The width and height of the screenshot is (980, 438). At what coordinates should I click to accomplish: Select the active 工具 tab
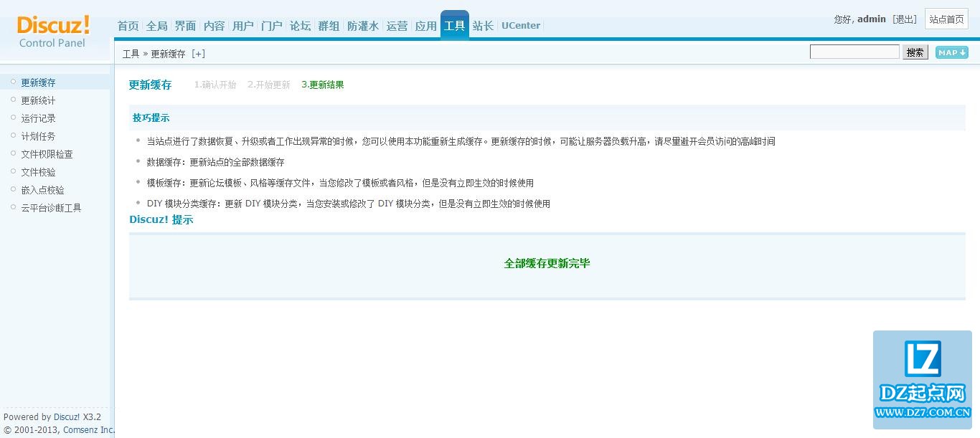pos(455,26)
